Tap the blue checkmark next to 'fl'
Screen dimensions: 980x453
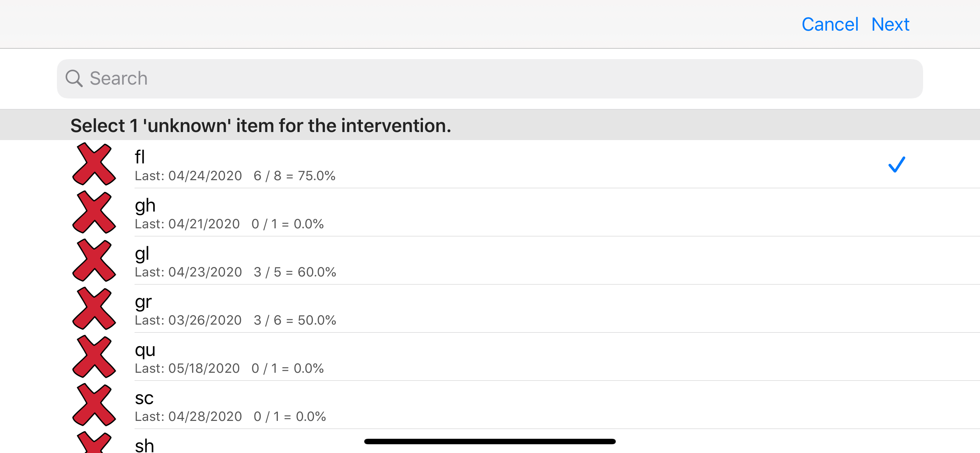click(896, 164)
